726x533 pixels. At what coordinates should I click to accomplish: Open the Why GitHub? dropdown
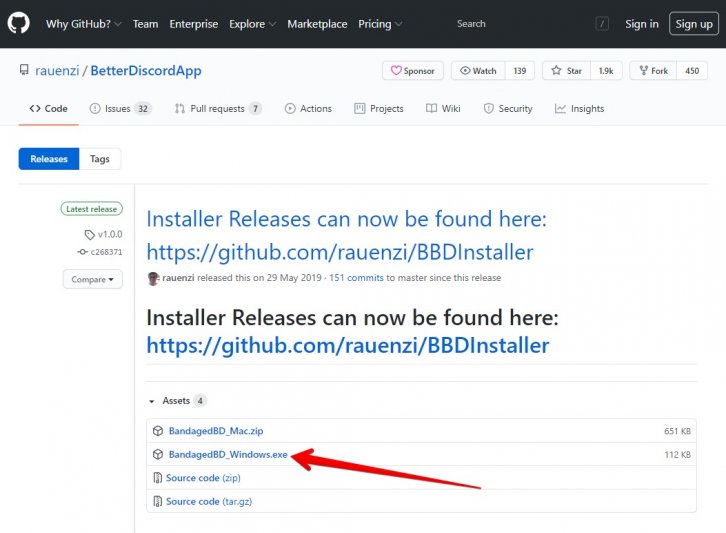pos(83,24)
